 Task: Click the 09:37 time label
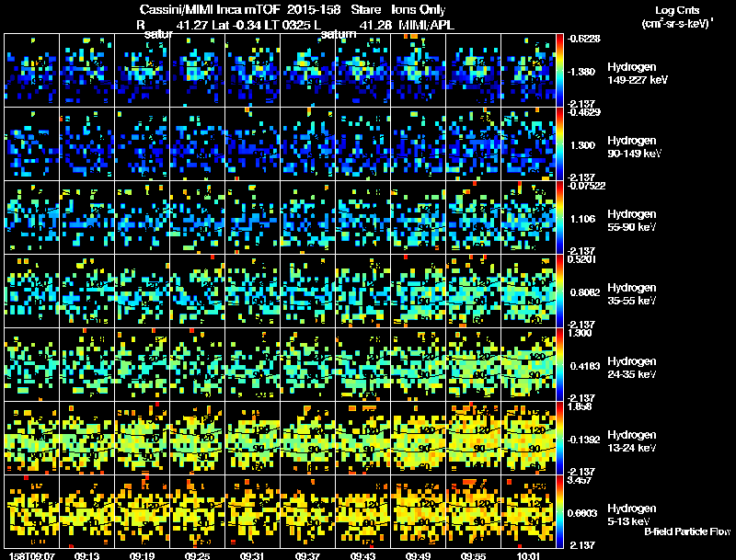(x=307, y=555)
